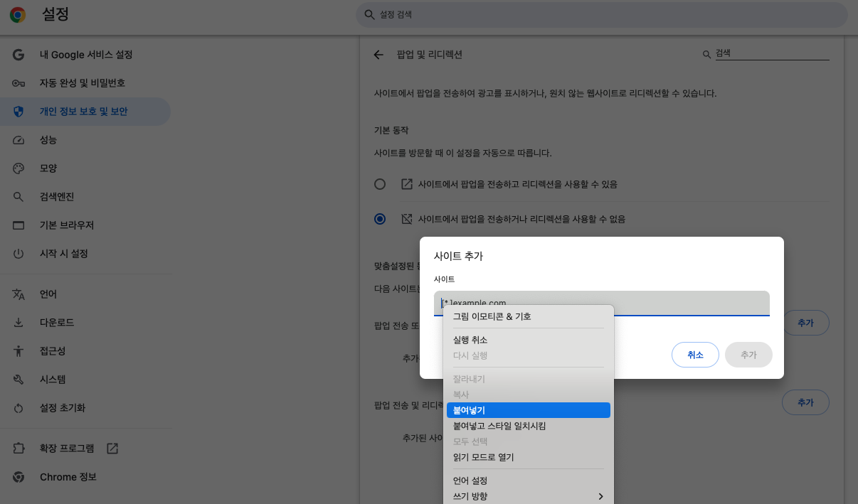Screen dimensions: 858x504
Task: Click the 기본 동작 section label
Action: (x=391, y=131)
